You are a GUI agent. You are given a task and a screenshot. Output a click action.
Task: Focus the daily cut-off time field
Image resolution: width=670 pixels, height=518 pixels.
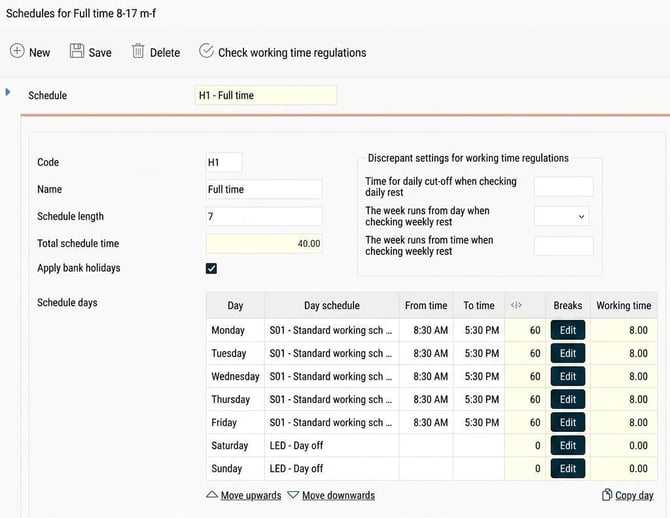tap(564, 187)
